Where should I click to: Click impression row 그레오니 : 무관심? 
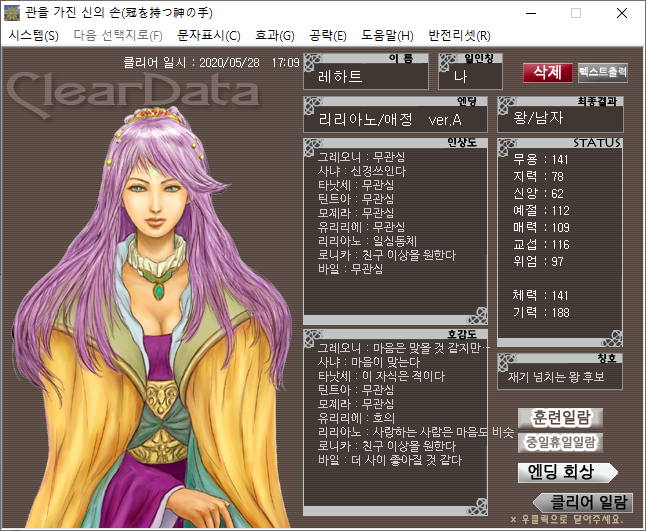[361, 157]
